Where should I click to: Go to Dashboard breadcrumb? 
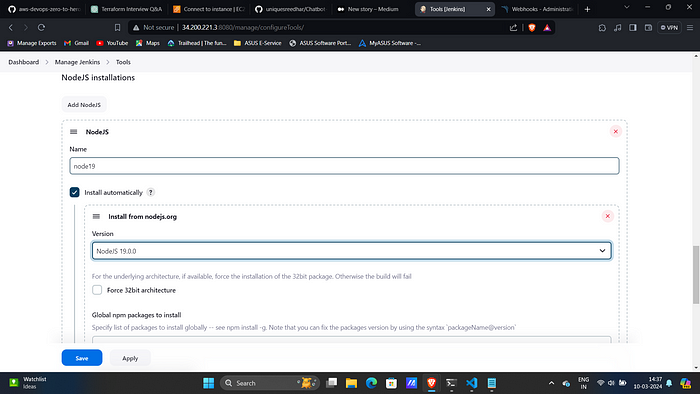tap(24, 62)
